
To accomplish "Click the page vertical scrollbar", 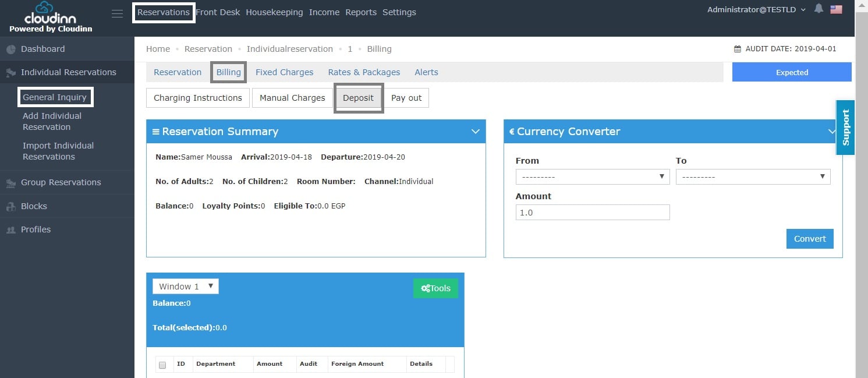I will click(861, 189).
